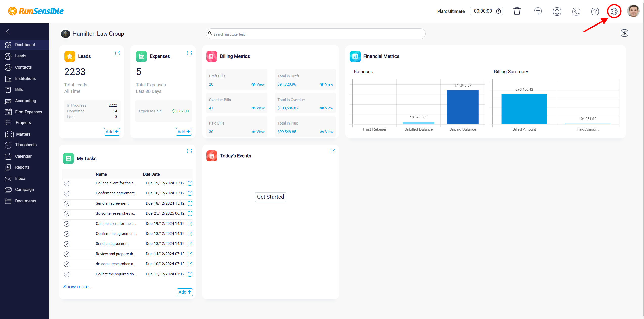Collapse the sidebar with back chevron
644x319 pixels.
pos(8,32)
